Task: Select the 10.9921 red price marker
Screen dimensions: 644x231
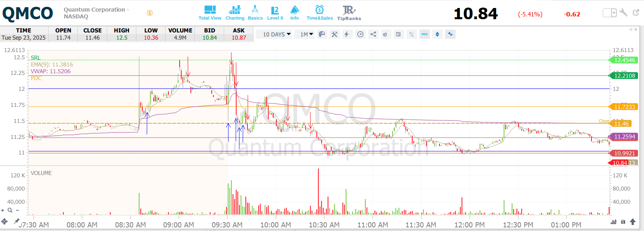Action: [624, 153]
